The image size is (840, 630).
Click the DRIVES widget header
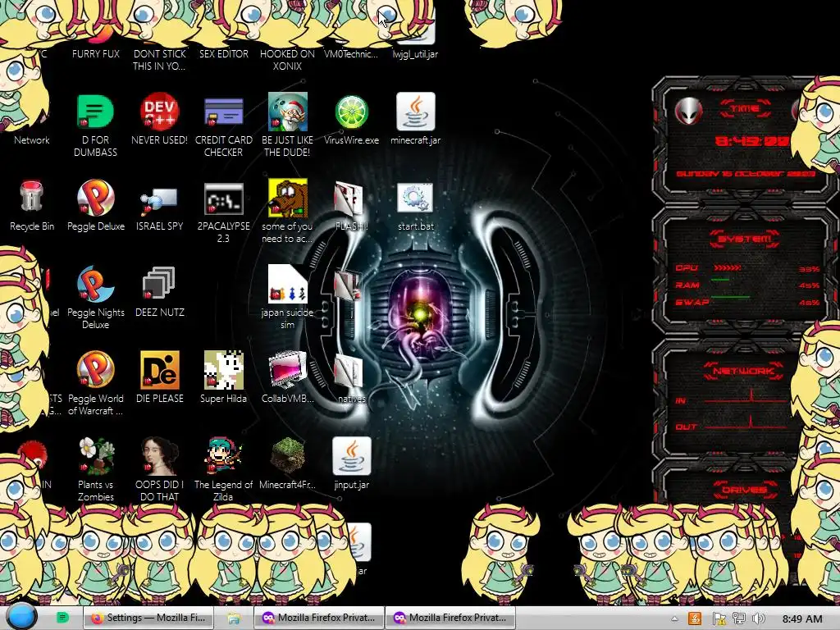pos(745,490)
